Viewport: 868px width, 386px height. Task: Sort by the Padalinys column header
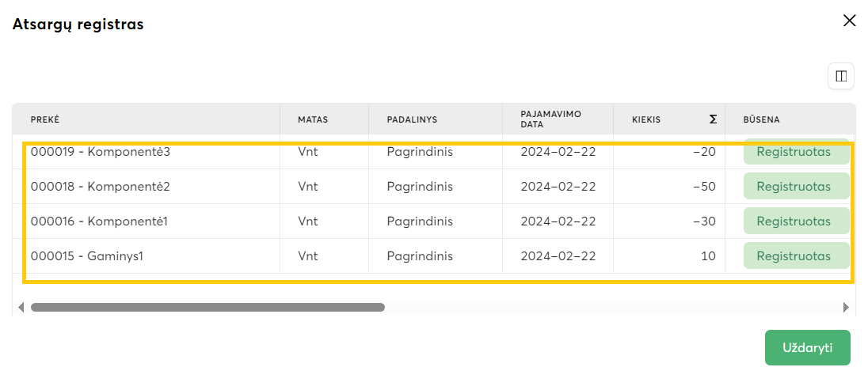click(412, 119)
